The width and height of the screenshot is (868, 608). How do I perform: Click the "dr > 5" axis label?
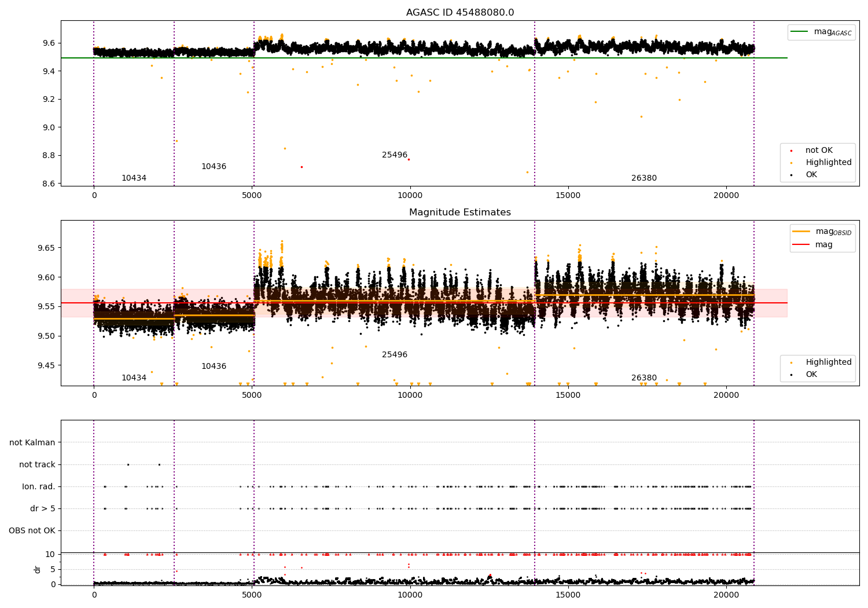(43, 509)
